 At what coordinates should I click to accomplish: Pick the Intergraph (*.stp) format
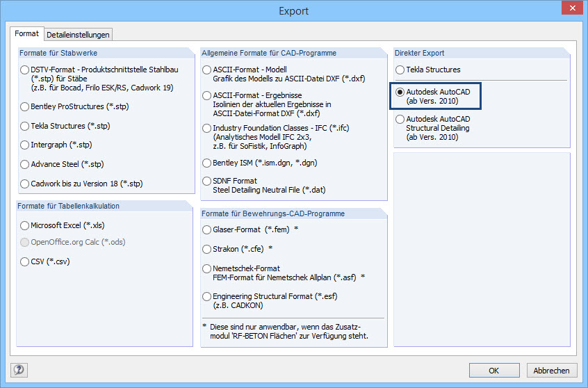pos(26,145)
